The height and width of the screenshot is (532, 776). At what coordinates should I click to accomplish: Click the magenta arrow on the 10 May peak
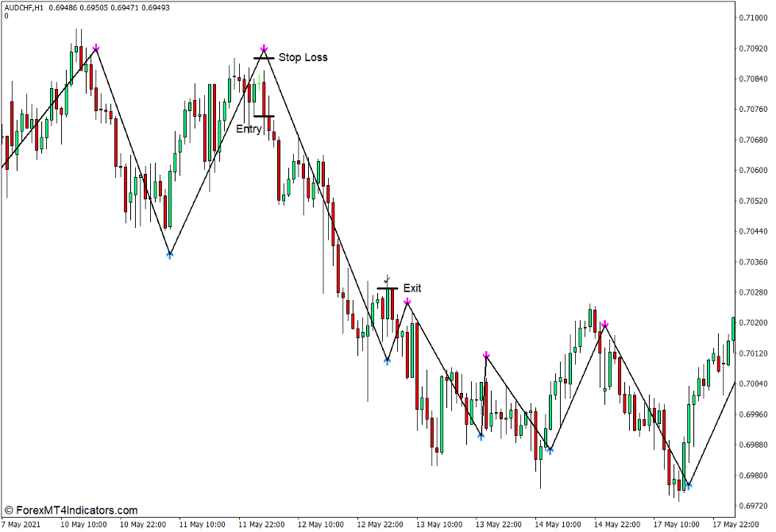[x=95, y=47]
